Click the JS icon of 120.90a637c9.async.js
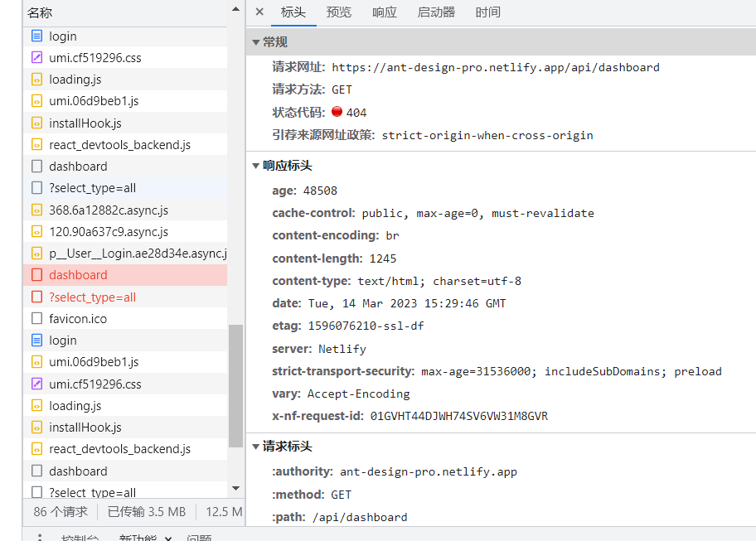Image resolution: width=756 pixels, height=541 pixels. coord(36,232)
